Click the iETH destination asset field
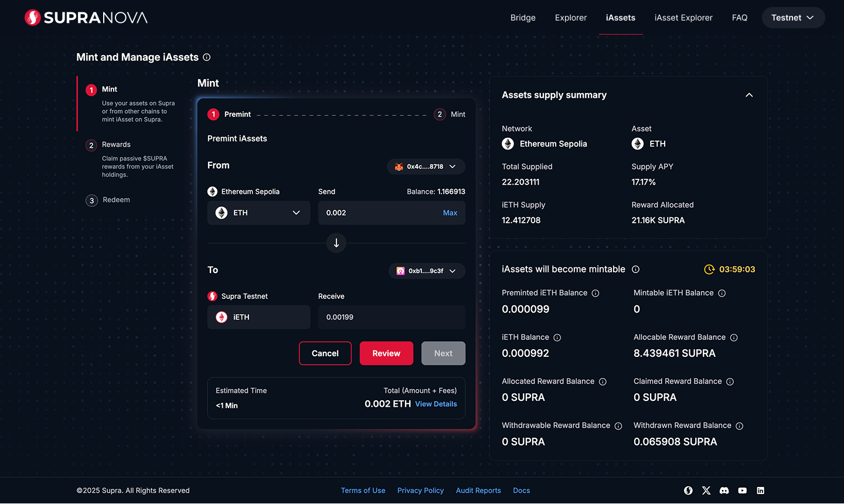Image resolution: width=844 pixels, height=504 pixels. 258,317
